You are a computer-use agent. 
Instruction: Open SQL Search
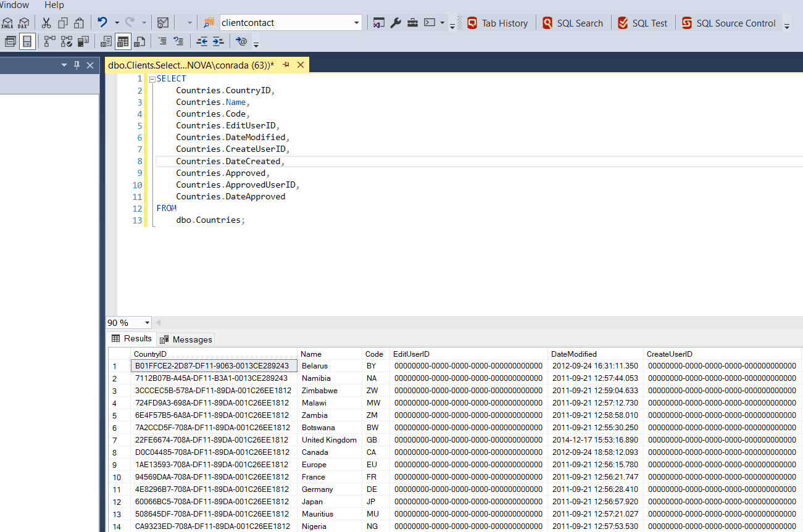point(573,23)
